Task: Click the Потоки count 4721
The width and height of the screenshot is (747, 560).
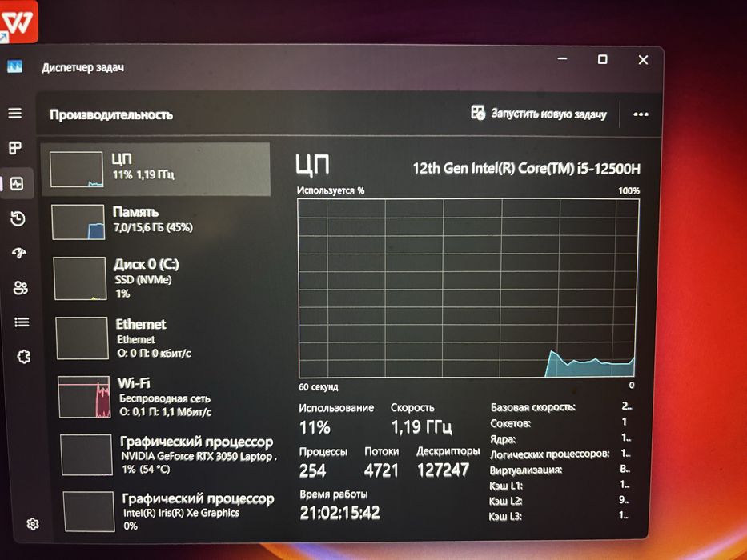Action: pyautogui.click(x=381, y=470)
